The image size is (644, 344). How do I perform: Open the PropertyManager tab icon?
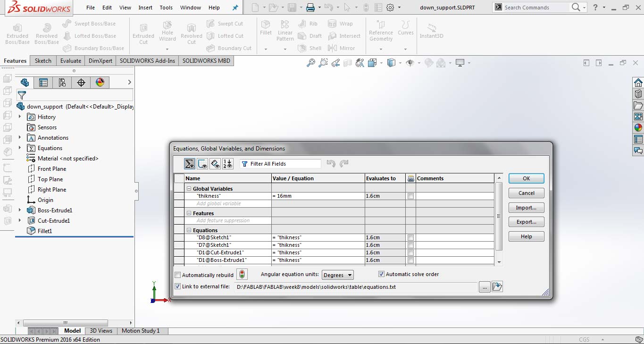(43, 83)
